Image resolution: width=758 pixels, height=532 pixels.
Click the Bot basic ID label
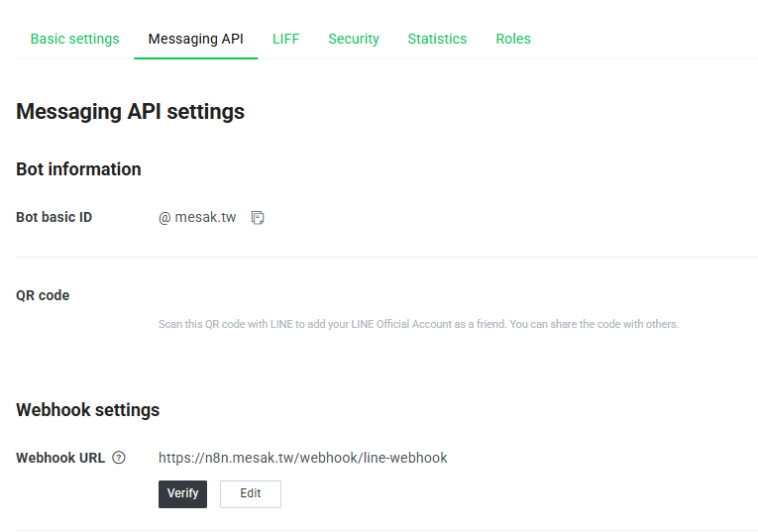(54, 217)
